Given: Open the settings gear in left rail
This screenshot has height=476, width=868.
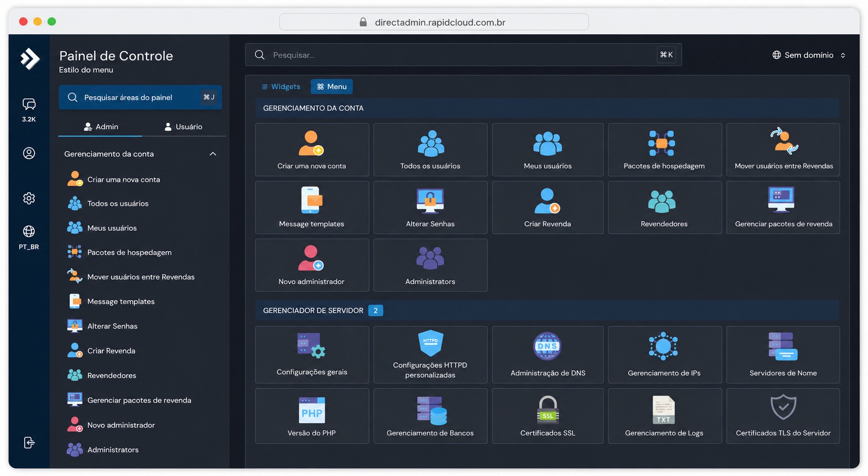Looking at the screenshot, I should coord(29,198).
